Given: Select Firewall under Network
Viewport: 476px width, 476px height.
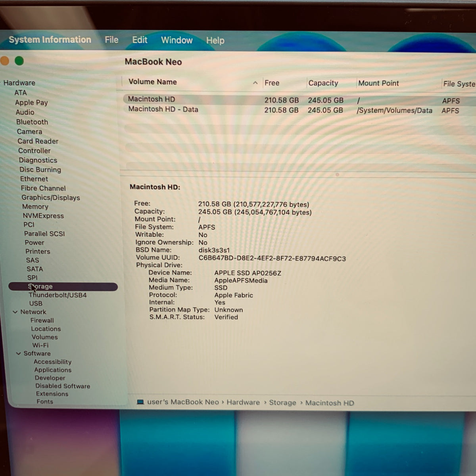Looking at the screenshot, I should pos(42,321).
